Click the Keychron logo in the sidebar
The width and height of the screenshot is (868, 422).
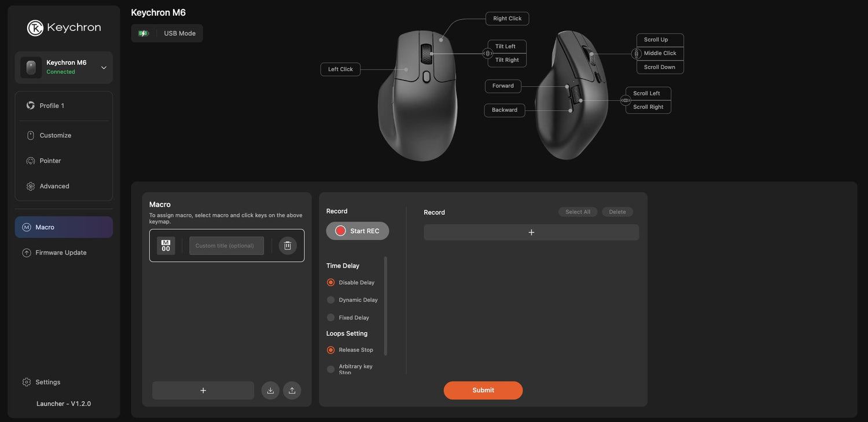tap(64, 28)
